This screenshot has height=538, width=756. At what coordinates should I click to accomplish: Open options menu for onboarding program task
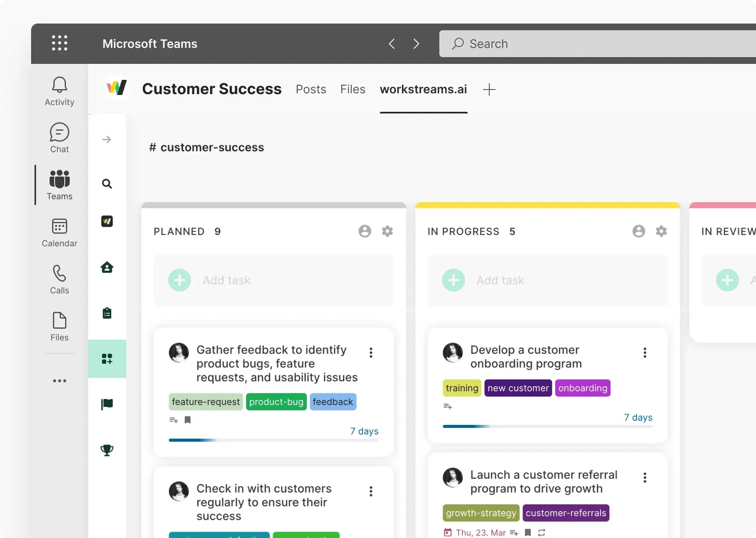644,353
